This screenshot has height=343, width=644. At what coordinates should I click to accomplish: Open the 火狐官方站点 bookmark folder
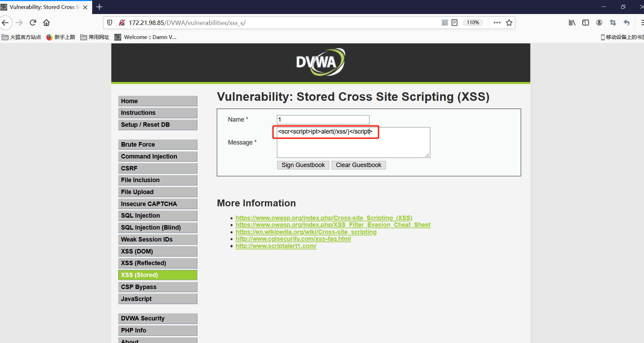[21, 37]
